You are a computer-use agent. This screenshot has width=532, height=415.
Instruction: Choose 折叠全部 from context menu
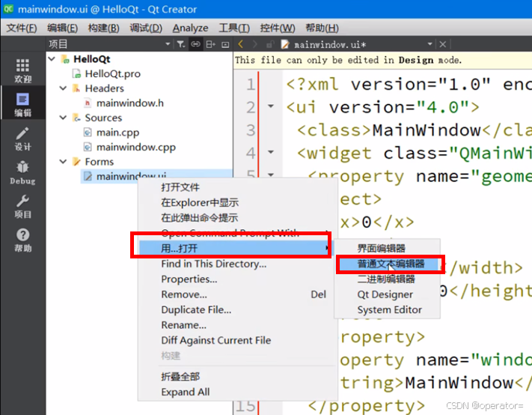180,376
